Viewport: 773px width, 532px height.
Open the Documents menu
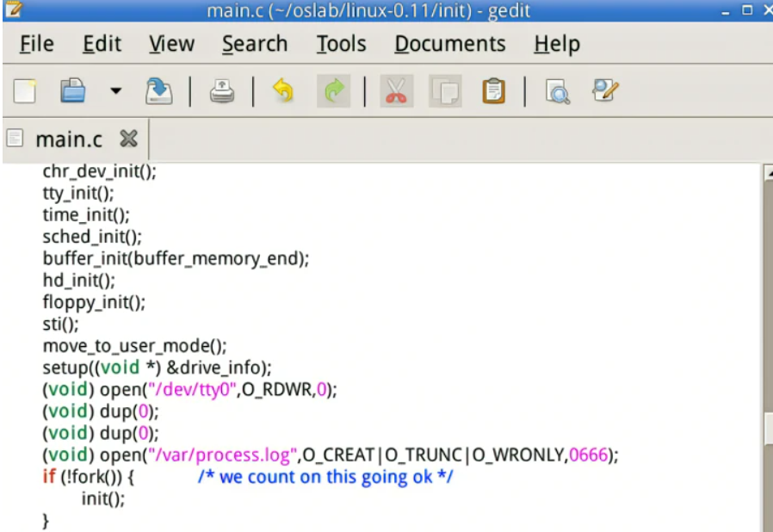448,44
